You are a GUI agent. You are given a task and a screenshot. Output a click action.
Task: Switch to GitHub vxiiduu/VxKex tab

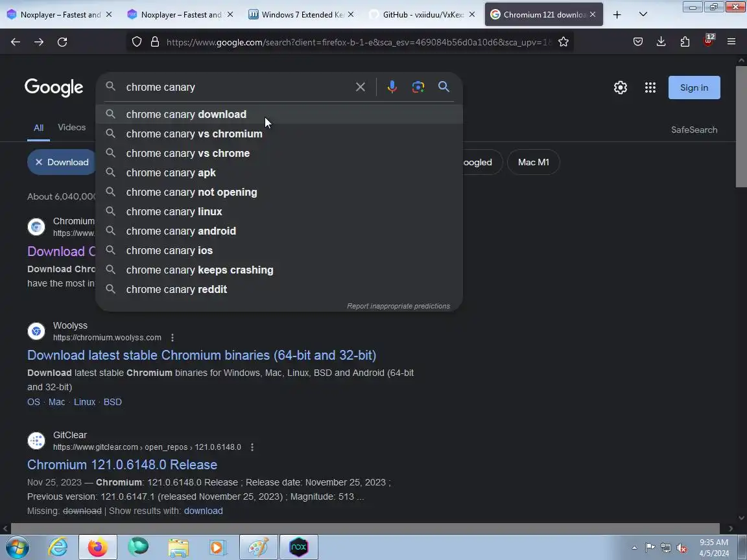[x=422, y=15]
